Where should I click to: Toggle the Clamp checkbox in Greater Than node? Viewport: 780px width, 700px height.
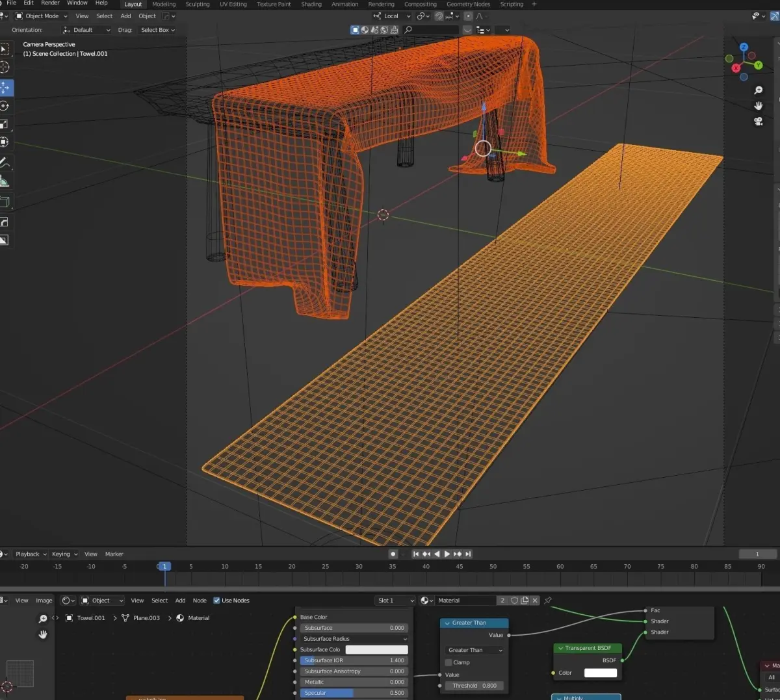click(448, 662)
